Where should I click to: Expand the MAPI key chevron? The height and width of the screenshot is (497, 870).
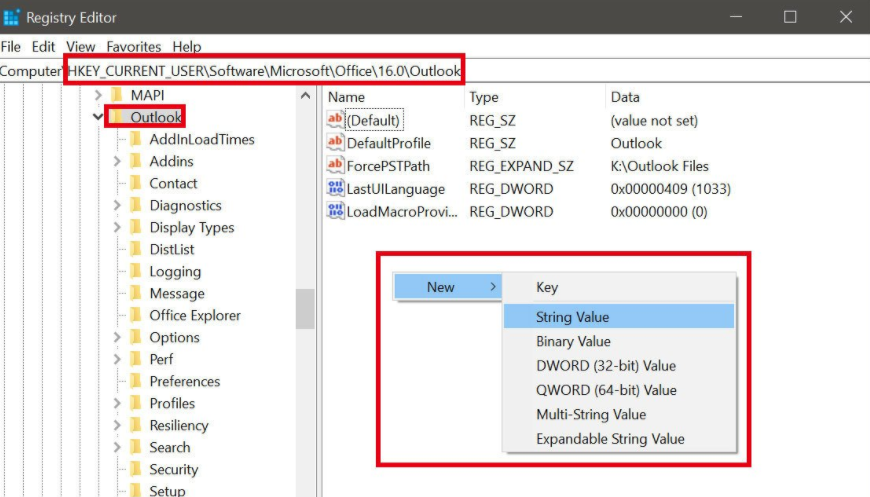pos(98,95)
